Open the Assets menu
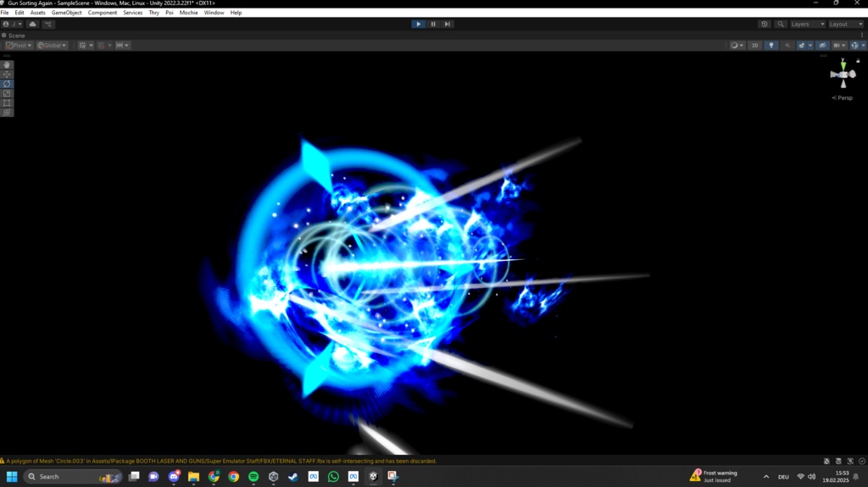 coord(37,12)
